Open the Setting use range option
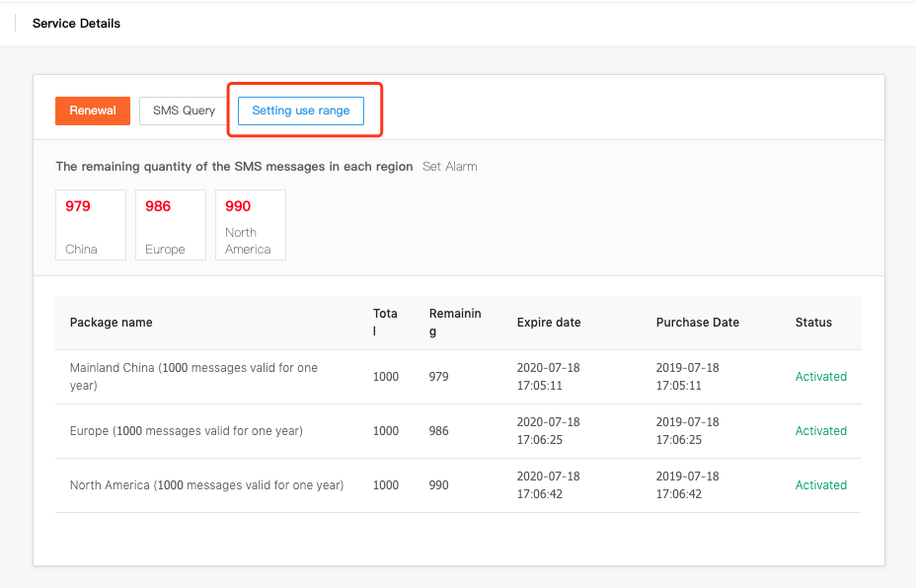The height and width of the screenshot is (588, 916). click(301, 110)
